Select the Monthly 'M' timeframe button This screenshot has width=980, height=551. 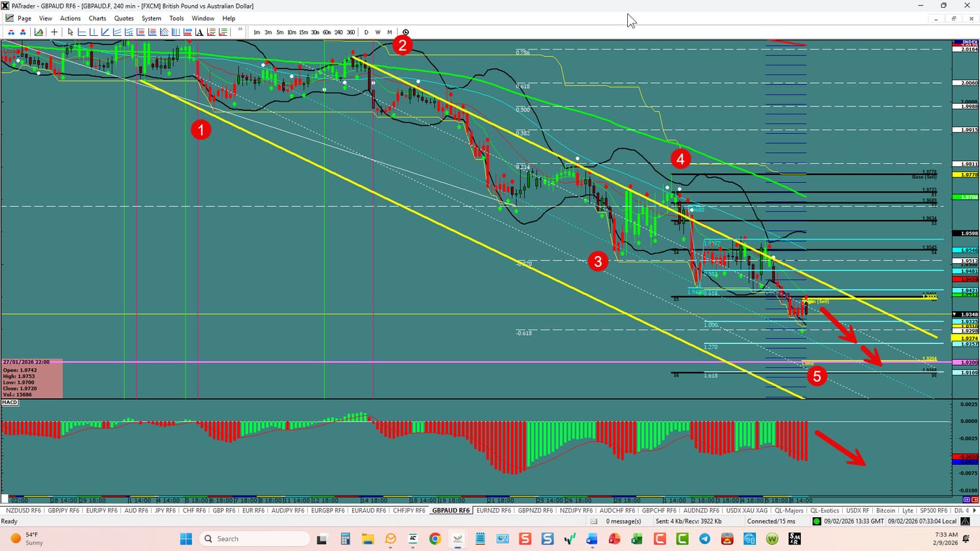point(389,32)
